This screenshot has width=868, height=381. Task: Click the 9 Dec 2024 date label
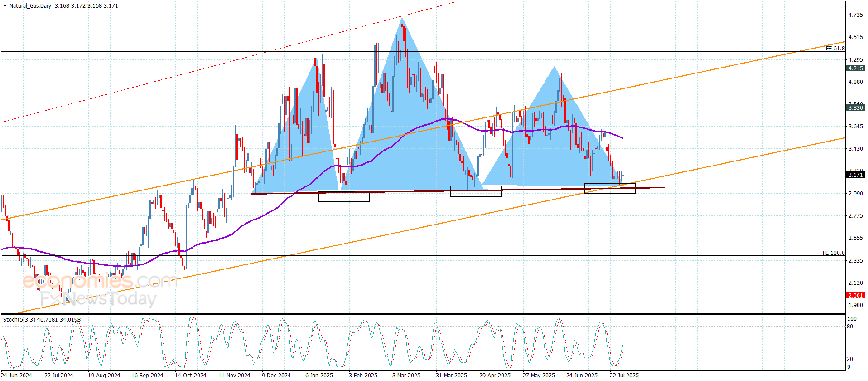(x=276, y=375)
